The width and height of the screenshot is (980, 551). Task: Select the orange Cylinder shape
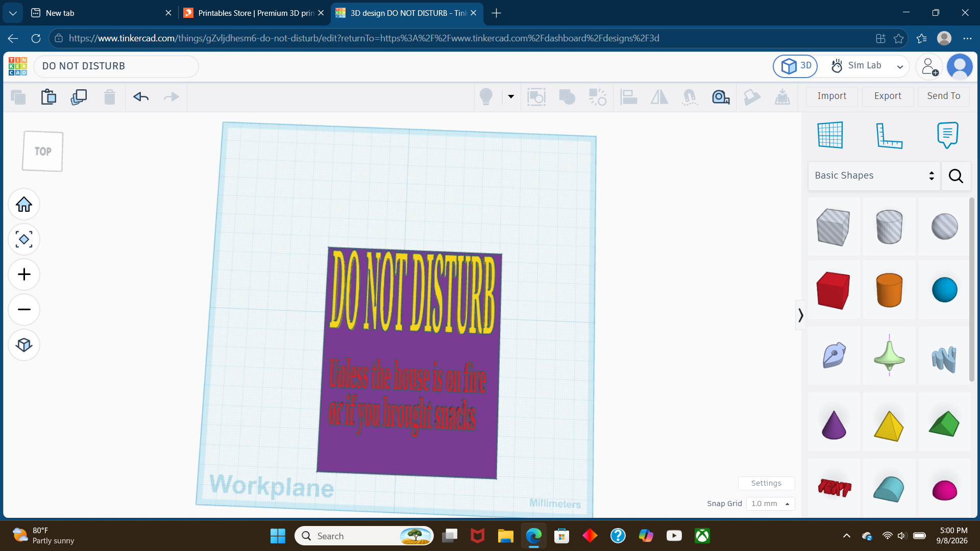[x=889, y=290]
